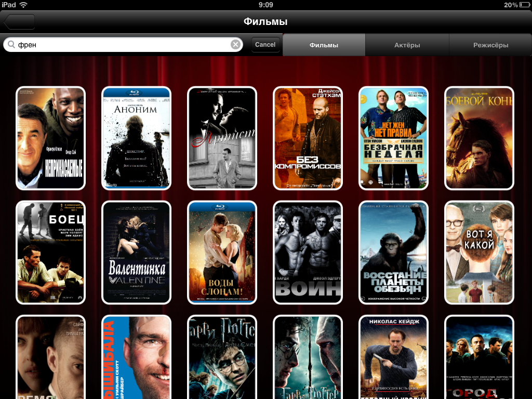
Task: Tap the battery indicator in status bar
Action: 525,5
